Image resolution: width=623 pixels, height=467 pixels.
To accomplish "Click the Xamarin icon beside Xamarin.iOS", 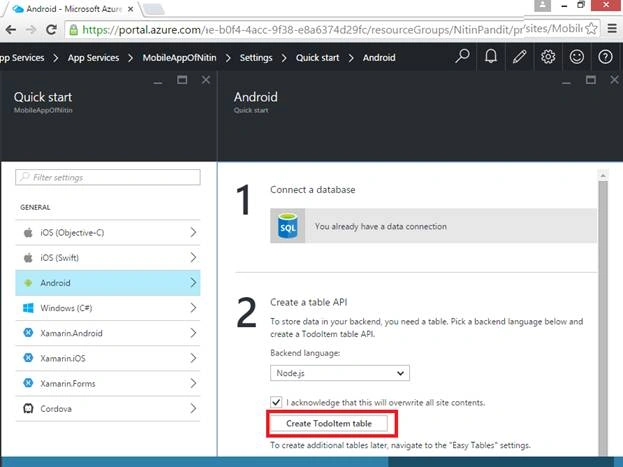I will click(28, 358).
